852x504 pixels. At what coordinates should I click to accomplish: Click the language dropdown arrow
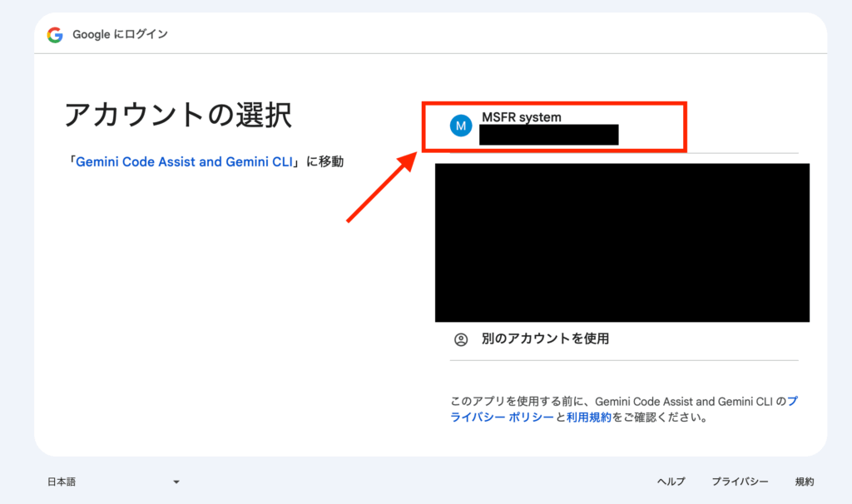[x=176, y=482]
